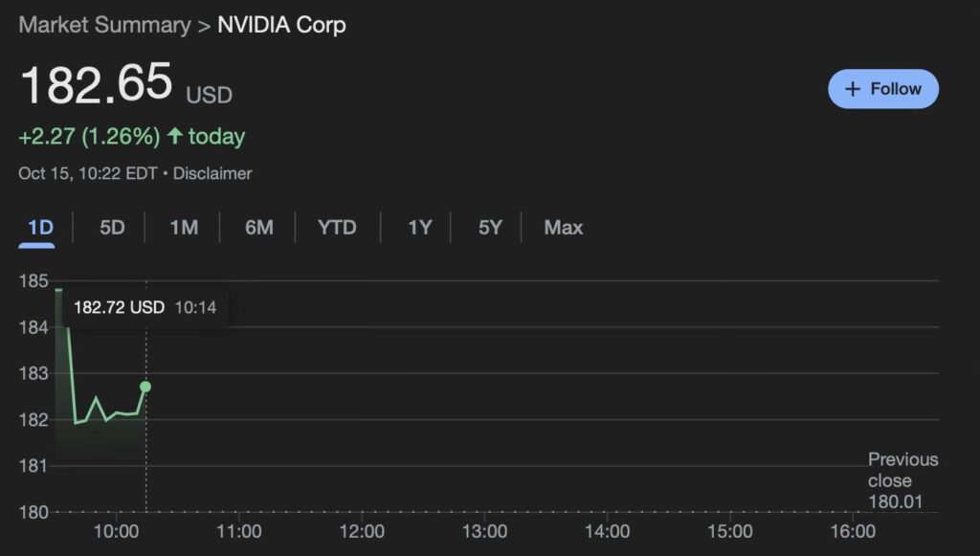Viewport: 980px width, 556px height.
Task: Click the Market Summary breadcrumb
Action: (104, 25)
